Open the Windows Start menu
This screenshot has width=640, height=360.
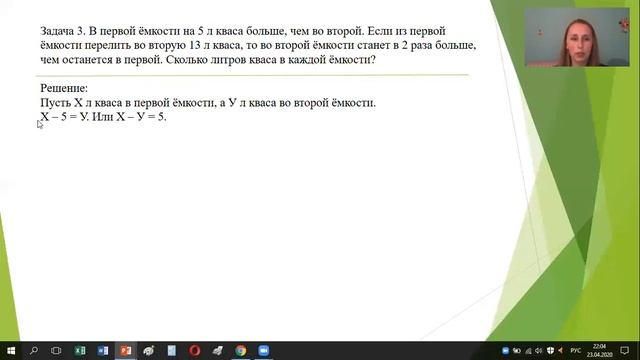11,351
